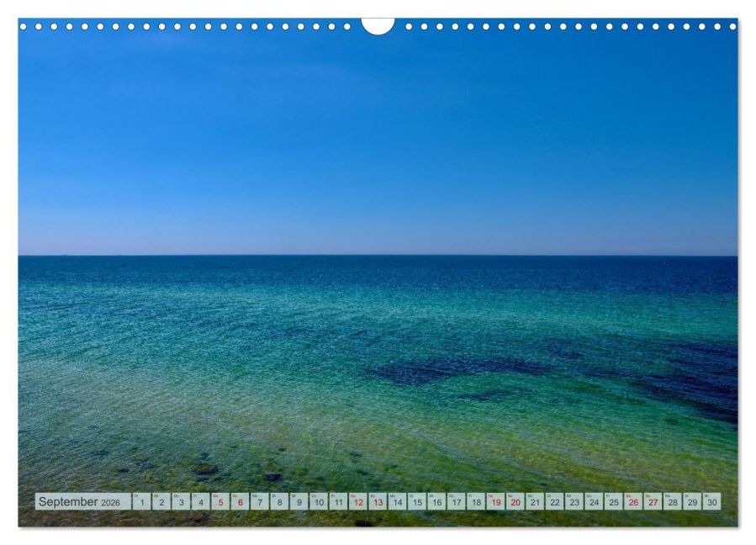Screen dimensions: 756x545
Task: Select date 1 in the calendar strip
Action: tap(141, 501)
